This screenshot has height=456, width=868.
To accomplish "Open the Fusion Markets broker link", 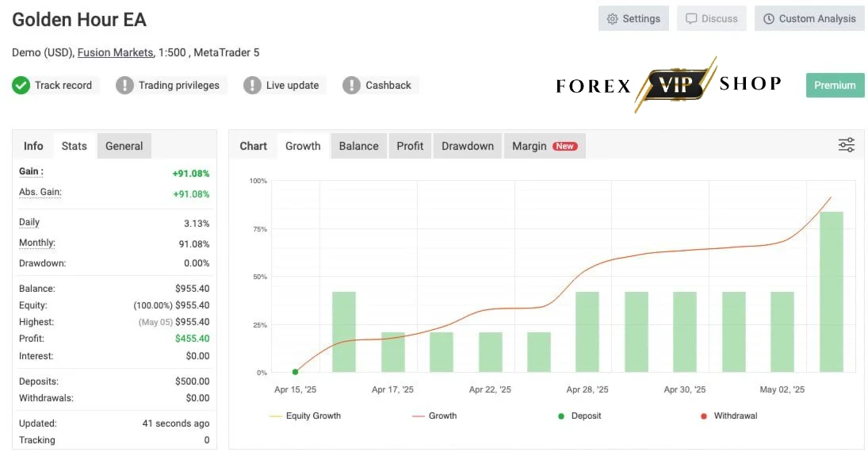I will 115,52.
